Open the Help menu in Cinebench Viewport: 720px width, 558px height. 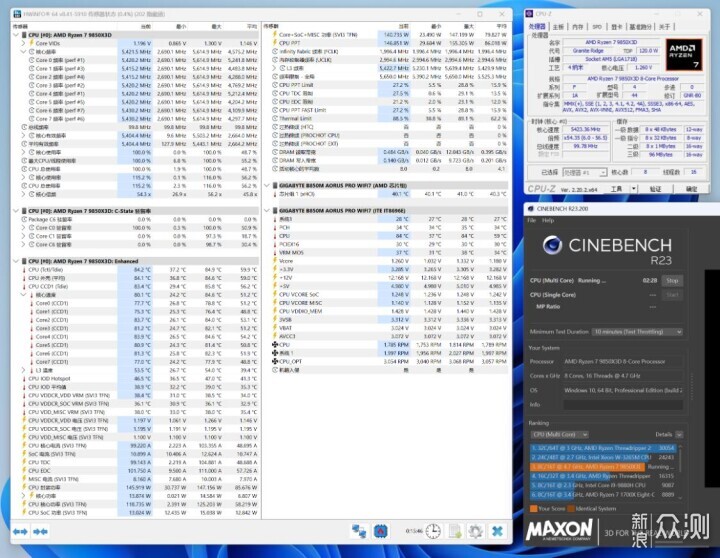tap(548, 220)
